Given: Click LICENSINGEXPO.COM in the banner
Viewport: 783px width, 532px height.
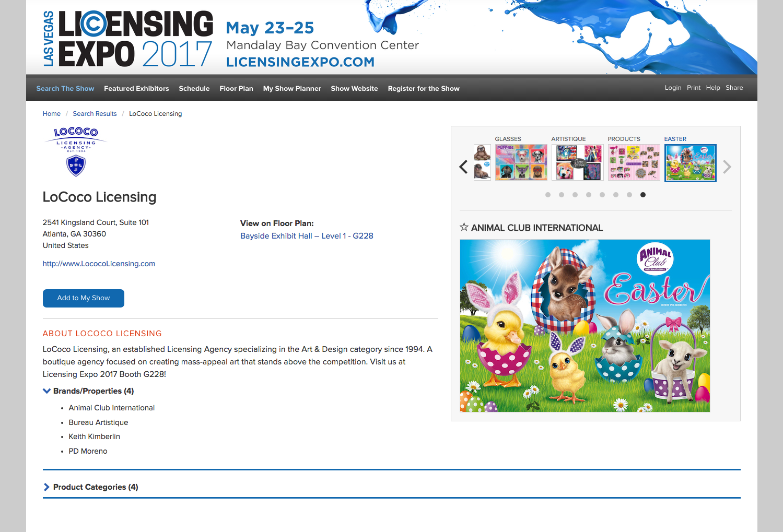Looking at the screenshot, I should (x=300, y=62).
